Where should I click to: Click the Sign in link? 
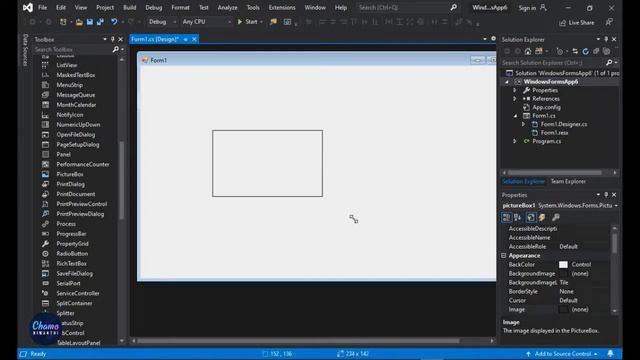(527, 8)
